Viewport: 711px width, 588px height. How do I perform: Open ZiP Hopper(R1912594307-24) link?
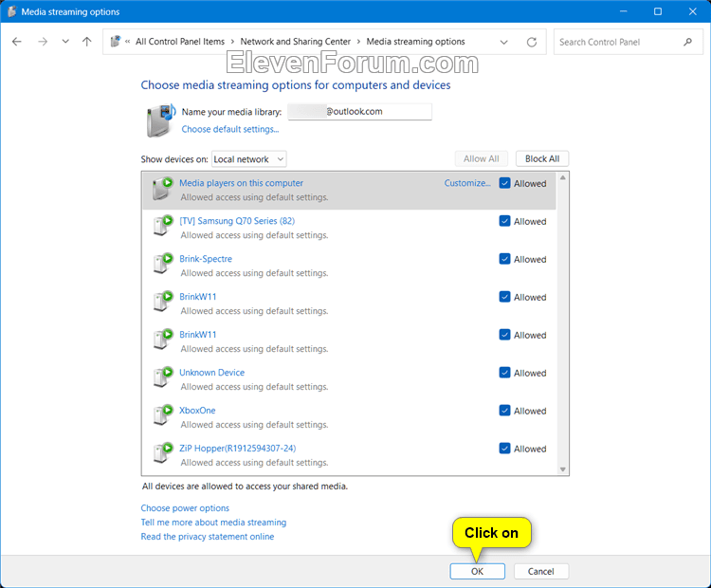click(238, 449)
